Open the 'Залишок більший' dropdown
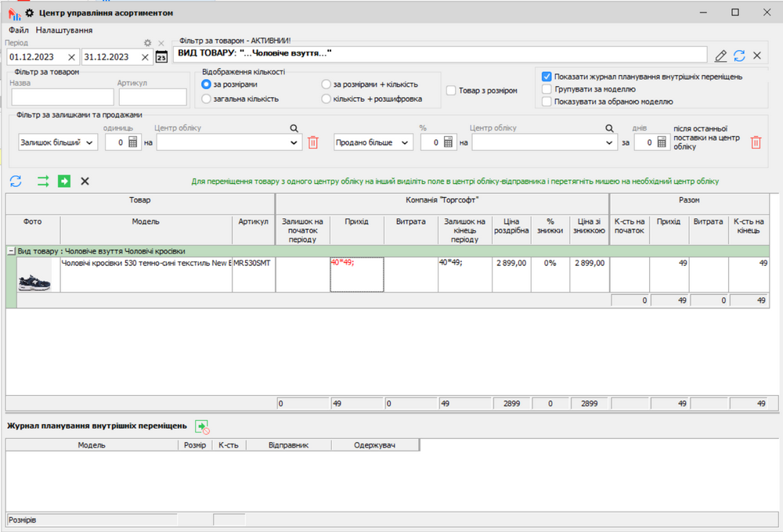This screenshot has width=783, height=532. (57, 142)
